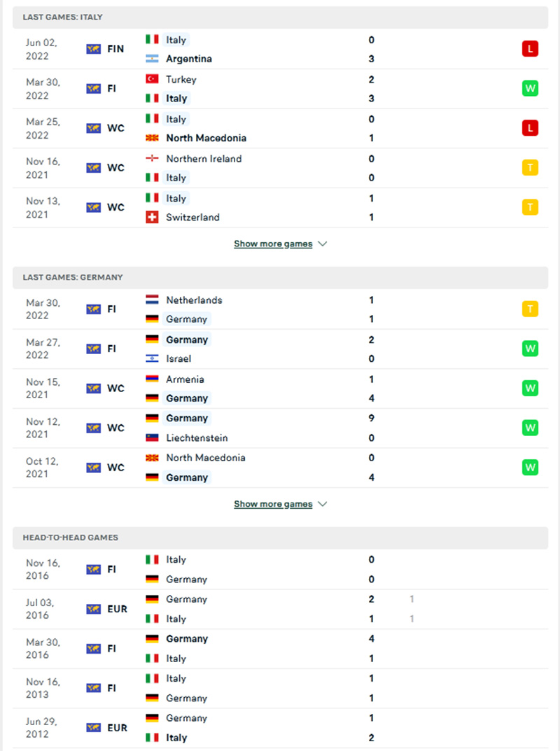Click the red L badge for Italy vs Argentina
Viewport: 560px width, 751px height.
530,49
